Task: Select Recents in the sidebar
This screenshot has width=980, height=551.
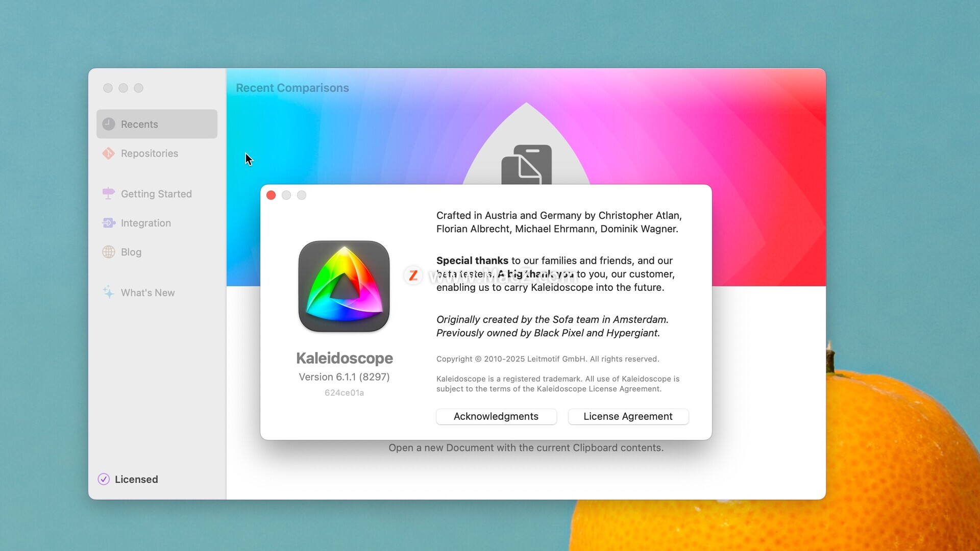Action: 157,124
